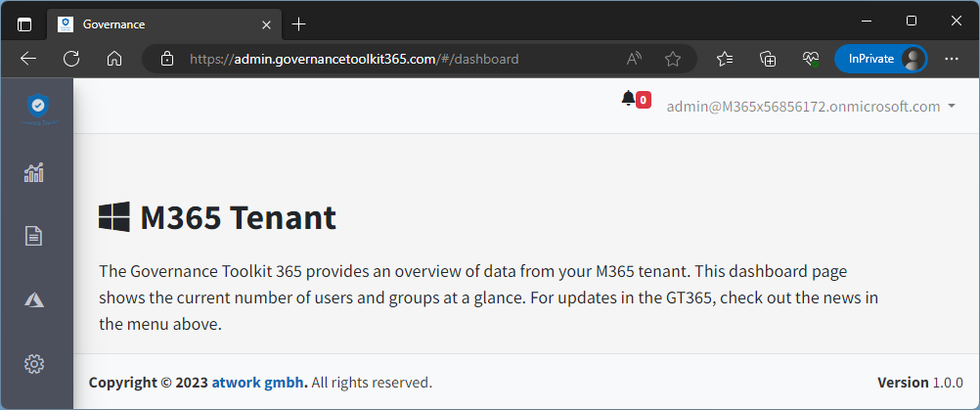The width and height of the screenshot is (980, 410).
Task: Click the address bar URL field
Action: click(x=391, y=59)
